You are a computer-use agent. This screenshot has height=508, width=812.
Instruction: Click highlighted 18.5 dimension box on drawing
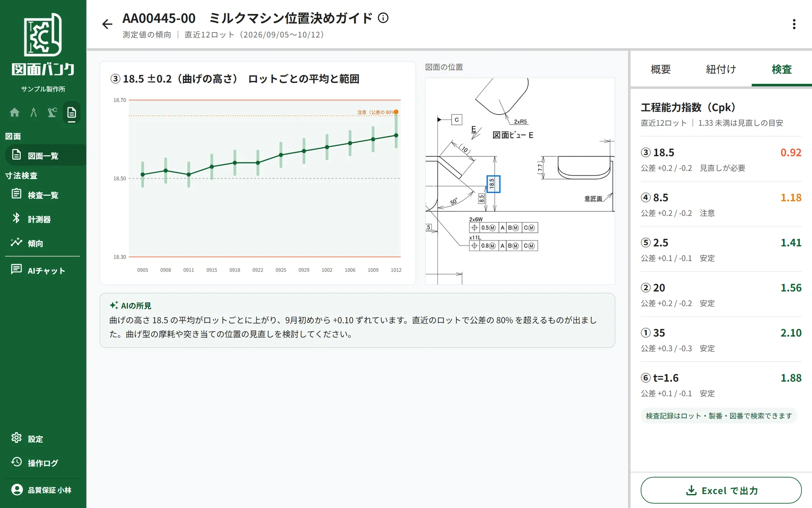(x=493, y=184)
